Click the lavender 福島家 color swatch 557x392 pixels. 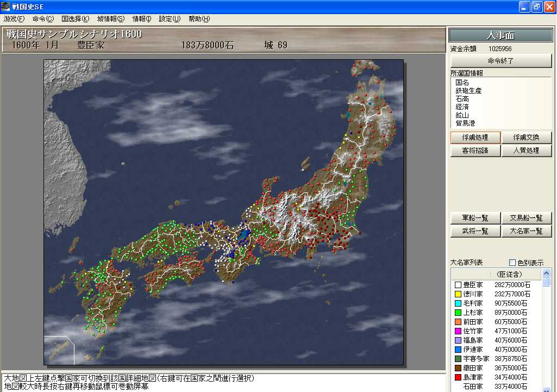(458, 340)
